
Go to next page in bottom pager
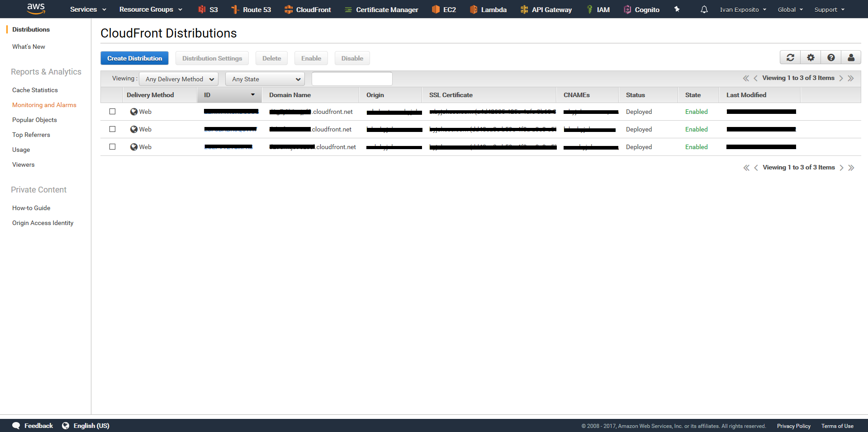pos(841,168)
